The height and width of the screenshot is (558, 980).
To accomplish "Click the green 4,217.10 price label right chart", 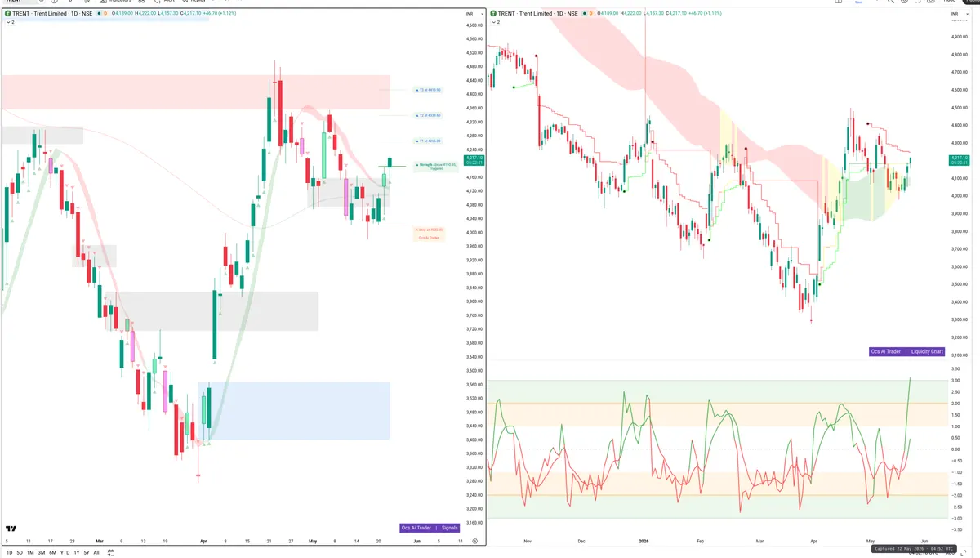I will coord(960,159).
